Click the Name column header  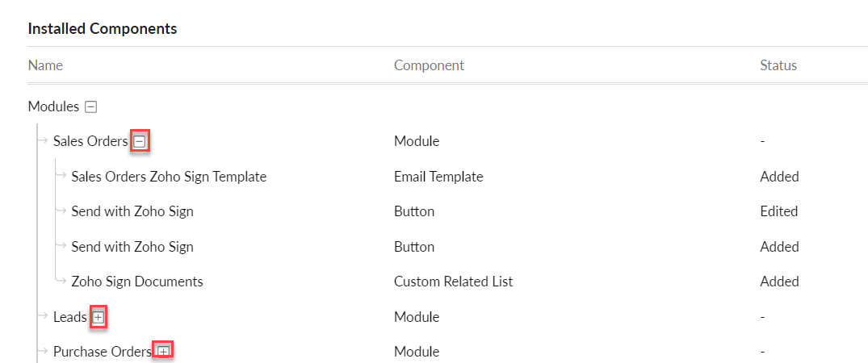[45, 65]
